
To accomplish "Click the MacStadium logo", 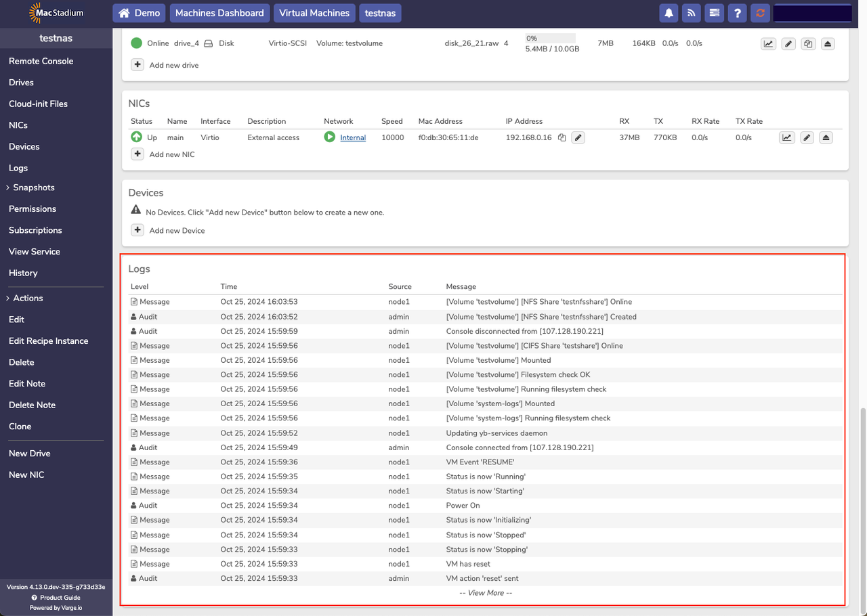I will point(56,13).
